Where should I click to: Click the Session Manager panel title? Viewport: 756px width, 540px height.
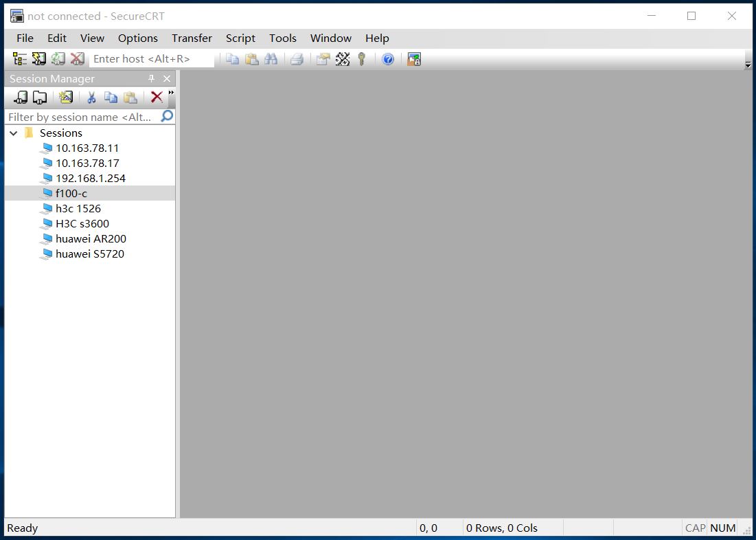coord(52,78)
